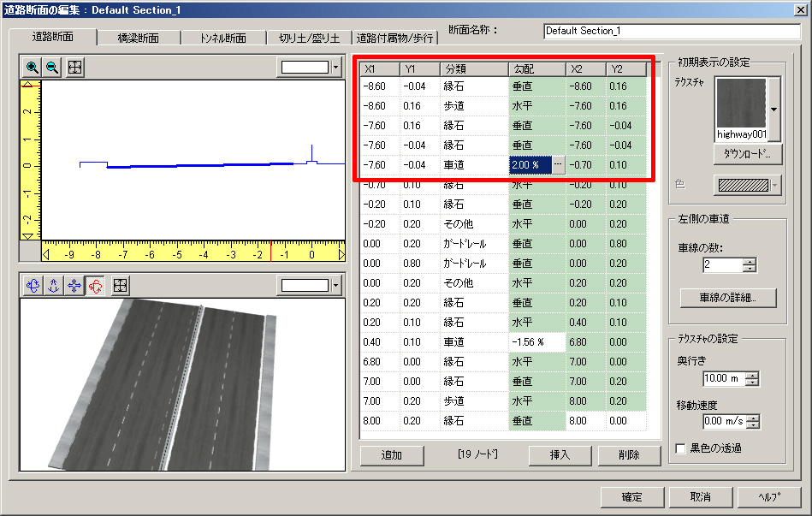
Task: Open color dropdown arrow in 2D view toolbar
Action: pyautogui.click(x=335, y=68)
